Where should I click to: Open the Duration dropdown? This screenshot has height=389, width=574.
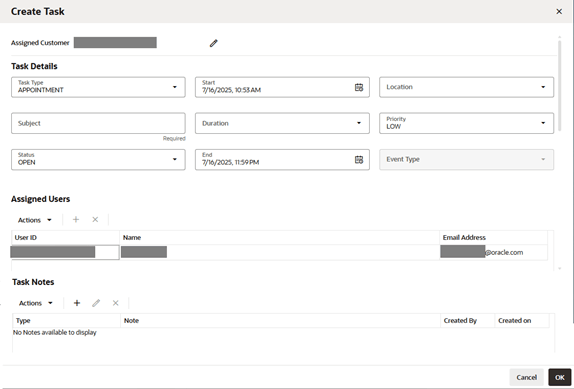[x=282, y=123]
